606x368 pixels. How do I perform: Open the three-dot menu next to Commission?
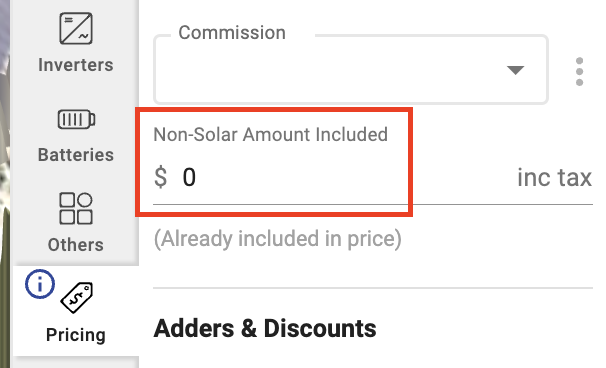tap(579, 72)
